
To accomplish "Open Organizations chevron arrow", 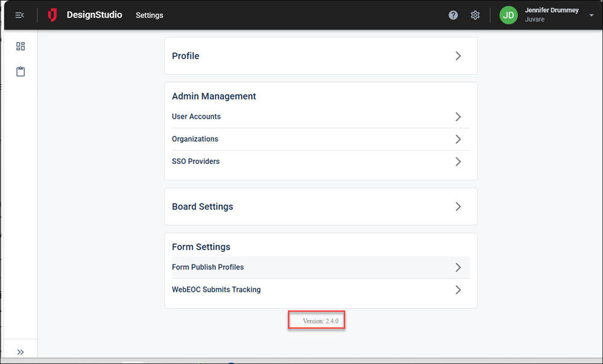I will (x=458, y=139).
